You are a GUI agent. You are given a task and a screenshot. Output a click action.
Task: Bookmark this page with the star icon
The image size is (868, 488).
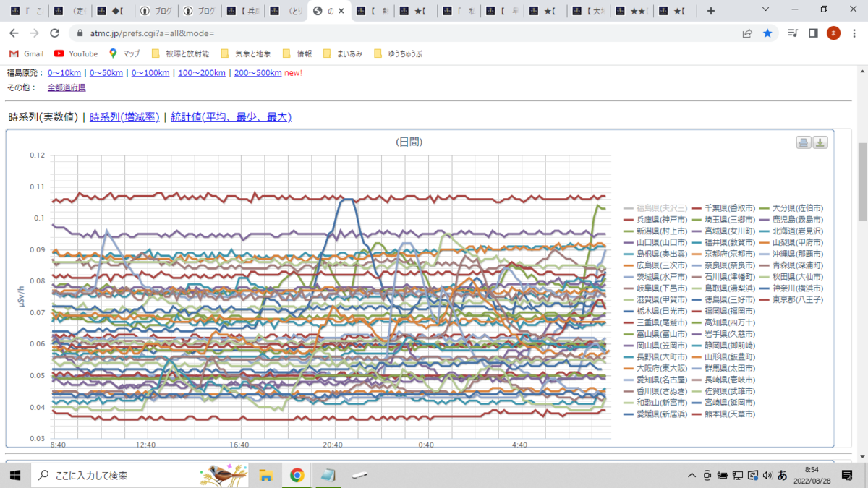(x=767, y=33)
